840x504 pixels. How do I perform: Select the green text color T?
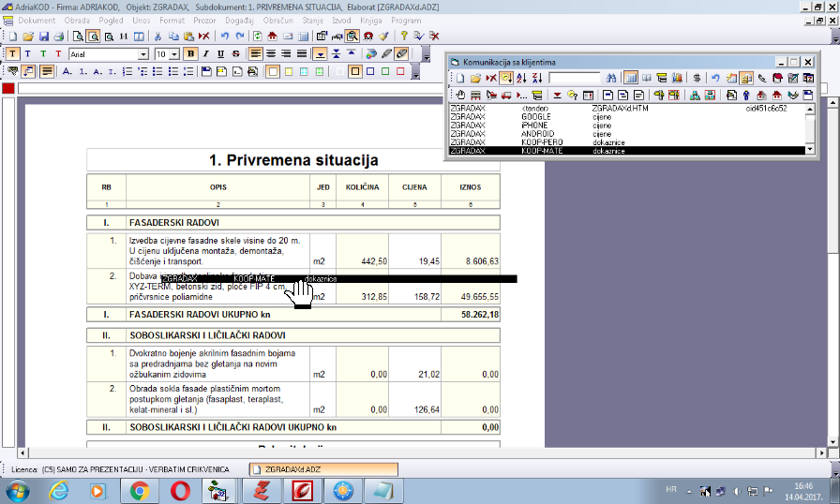(43, 54)
